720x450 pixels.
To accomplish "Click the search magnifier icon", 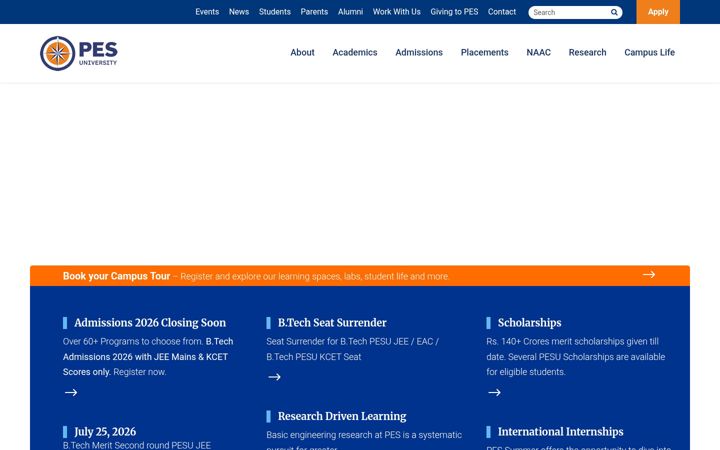I will pyautogui.click(x=614, y=12).
